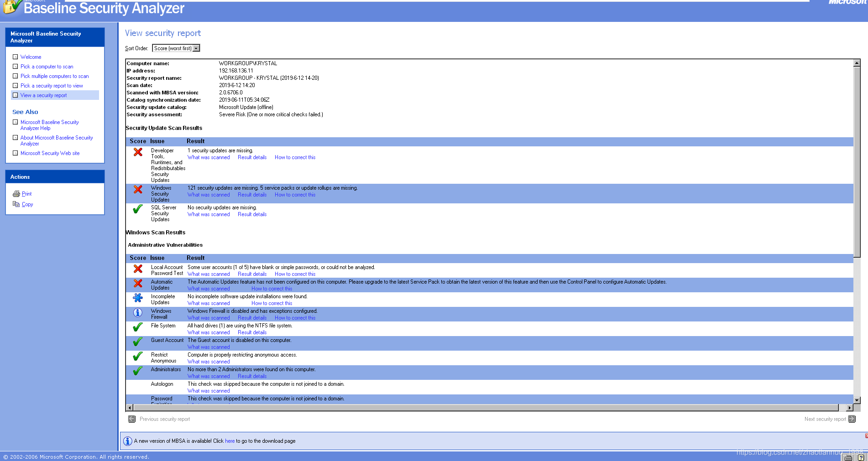868x461 pixels.
Task: Click the vertical scrollbar thumb of the report
Action: click(857, 162)
